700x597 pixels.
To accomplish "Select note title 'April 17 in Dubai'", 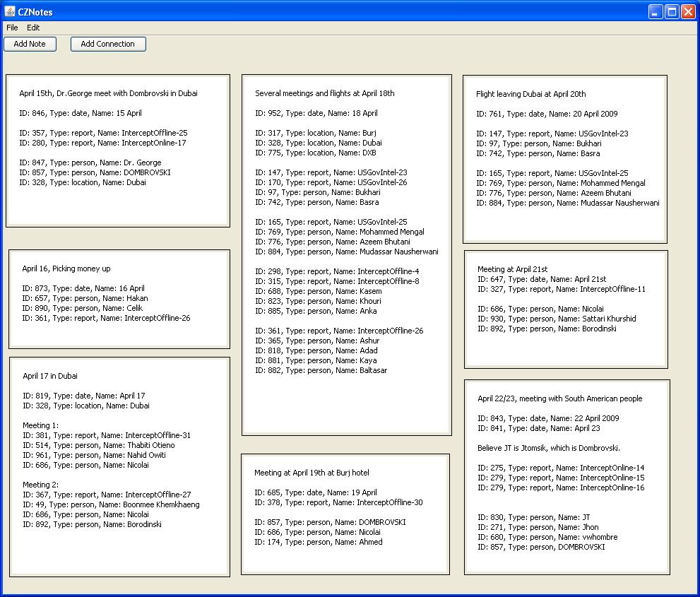I will click(50, 376).
